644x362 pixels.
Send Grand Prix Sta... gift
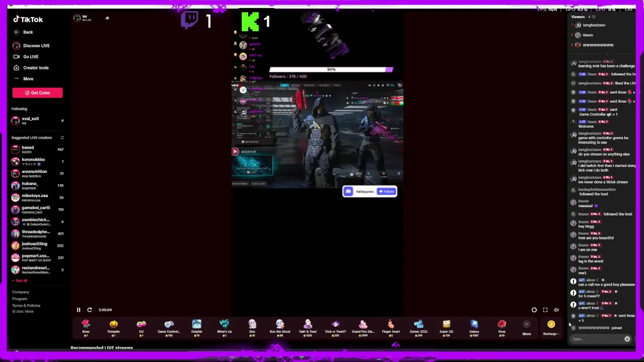tap(363, 327)
